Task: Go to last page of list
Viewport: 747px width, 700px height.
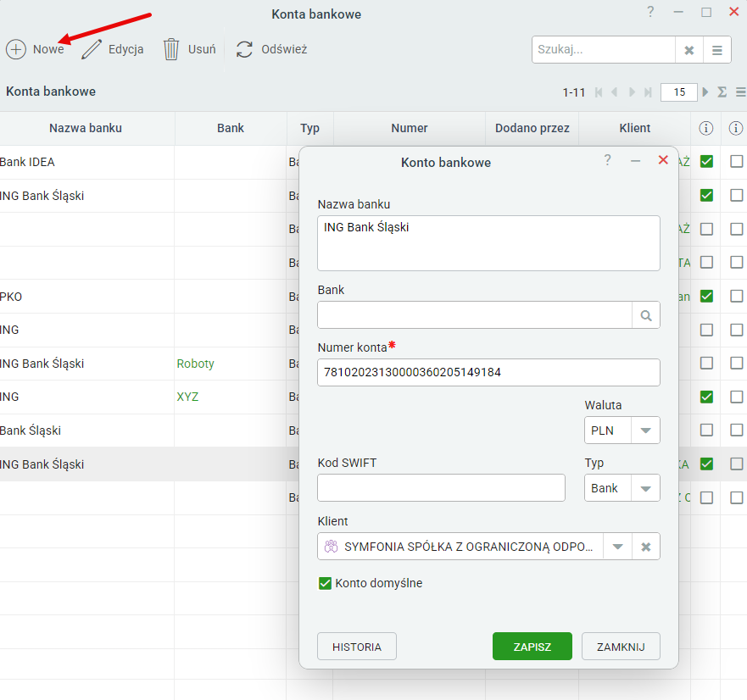Action: tap(648, 92)
